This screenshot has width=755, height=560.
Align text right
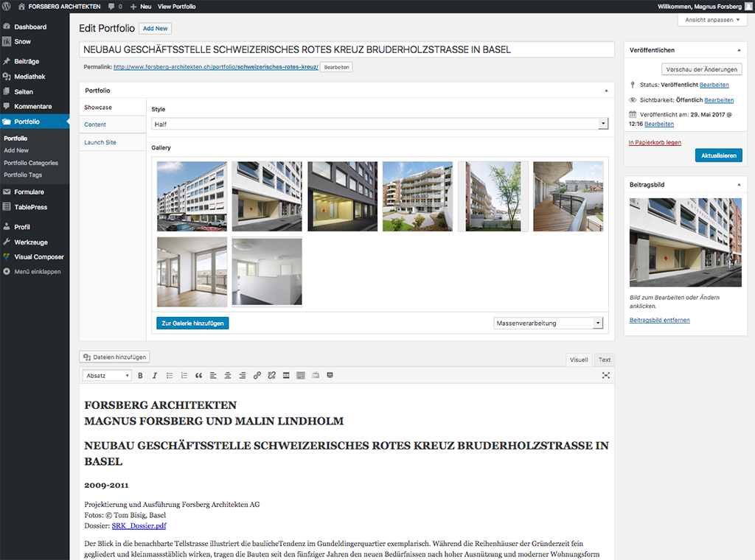[242, 376]
